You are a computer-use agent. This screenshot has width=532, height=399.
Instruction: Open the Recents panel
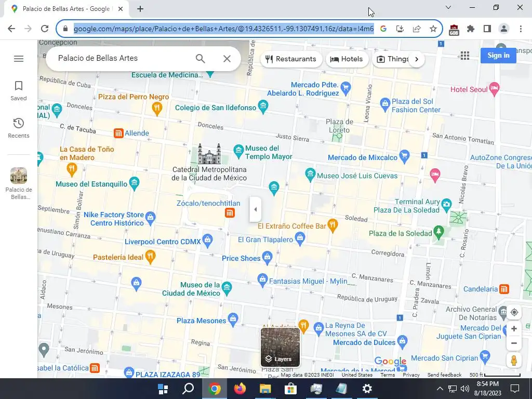(19, 128)
